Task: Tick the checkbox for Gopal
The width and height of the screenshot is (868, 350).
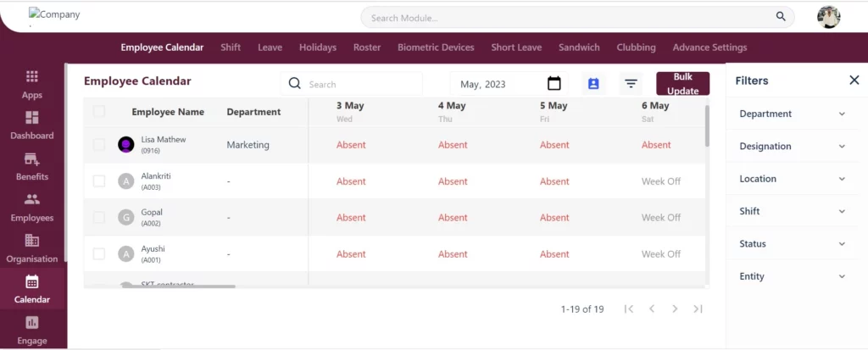Action: (99, 218)
